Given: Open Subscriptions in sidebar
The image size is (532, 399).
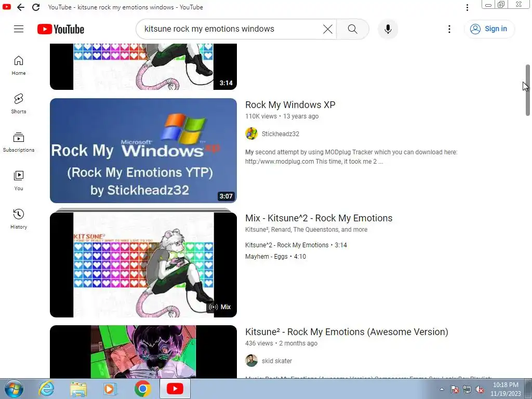Looking at the screenshot, I should pyautogui.click(x=19, y=142).
